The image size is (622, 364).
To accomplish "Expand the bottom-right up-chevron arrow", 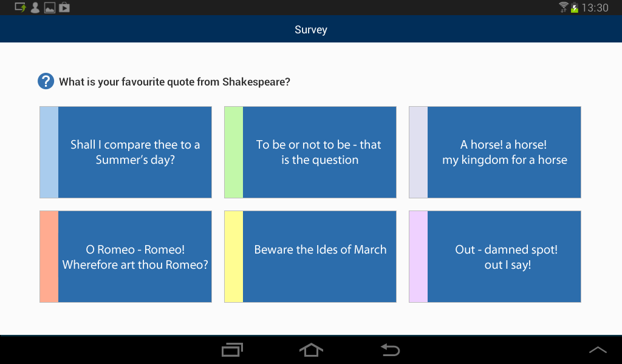I will [x=598, y=350].
